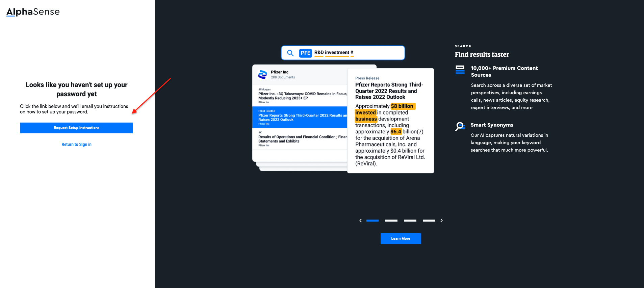The image size is (644, 288).
Task: Click the 10,000+ Premium Content Sources heading
Action: [x=504, y=72]
